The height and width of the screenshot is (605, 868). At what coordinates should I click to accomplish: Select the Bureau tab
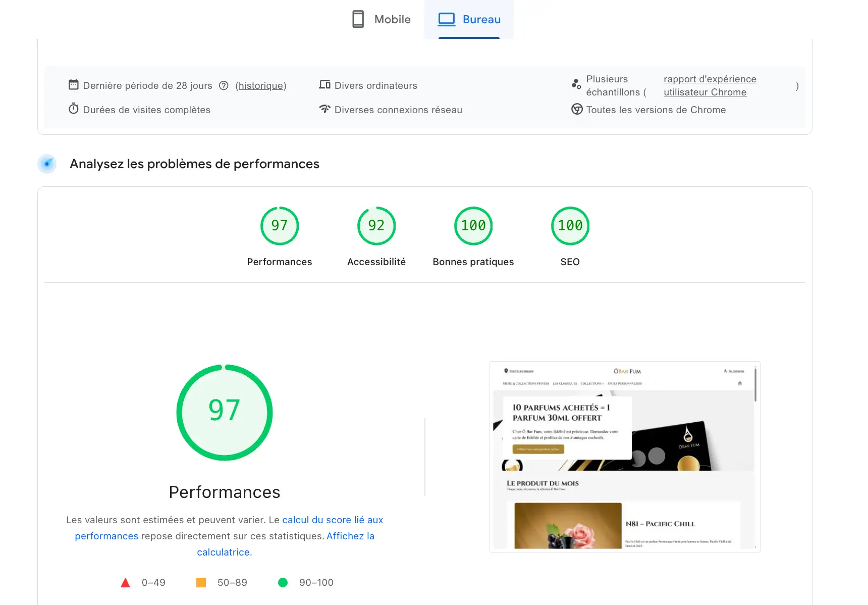pyautogui.click(x=469, y=20)
